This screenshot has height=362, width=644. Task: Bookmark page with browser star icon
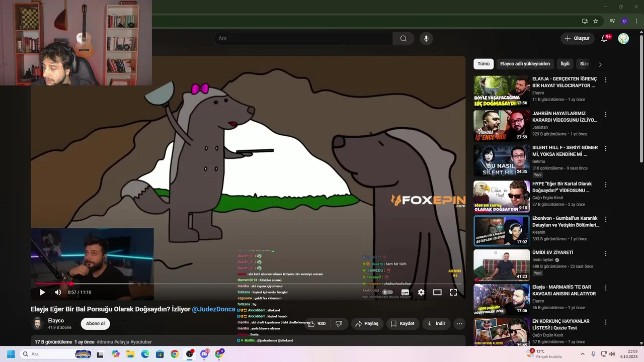[x=596, y=21]
